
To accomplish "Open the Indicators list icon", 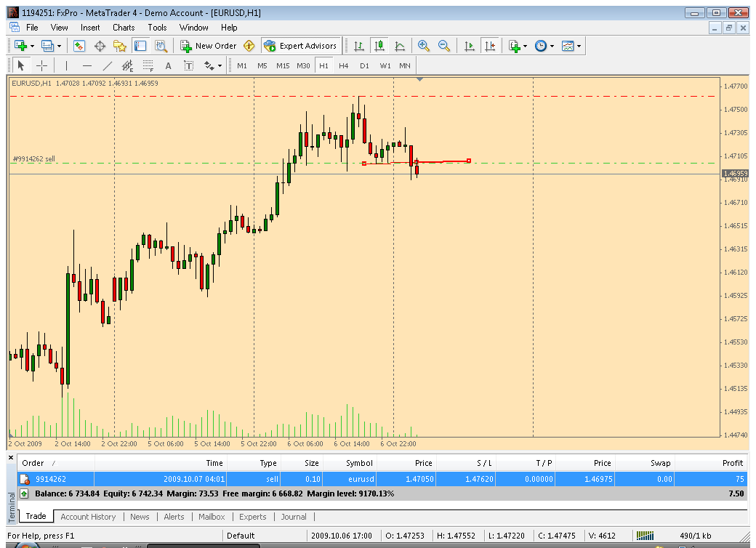I will [515, 46].
